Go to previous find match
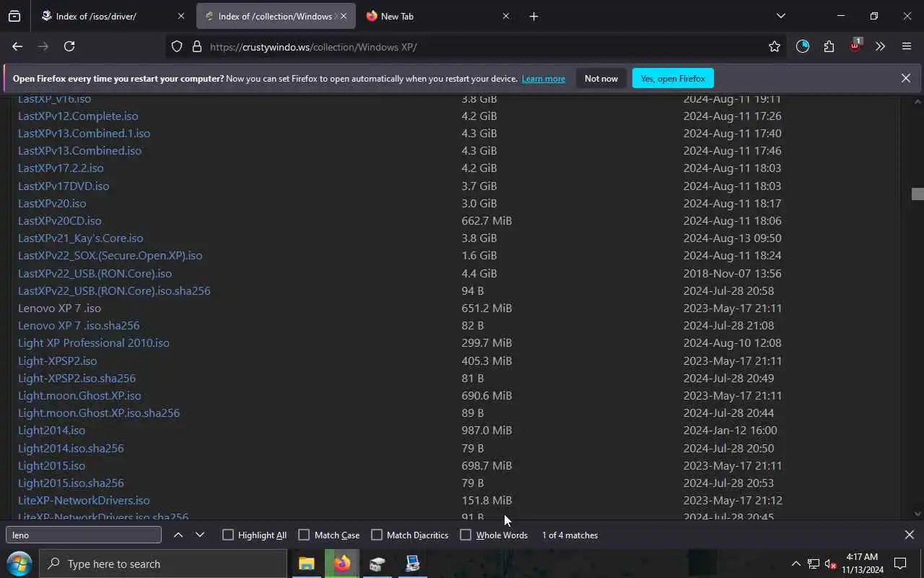924x578 pixels. pos(178,535)
